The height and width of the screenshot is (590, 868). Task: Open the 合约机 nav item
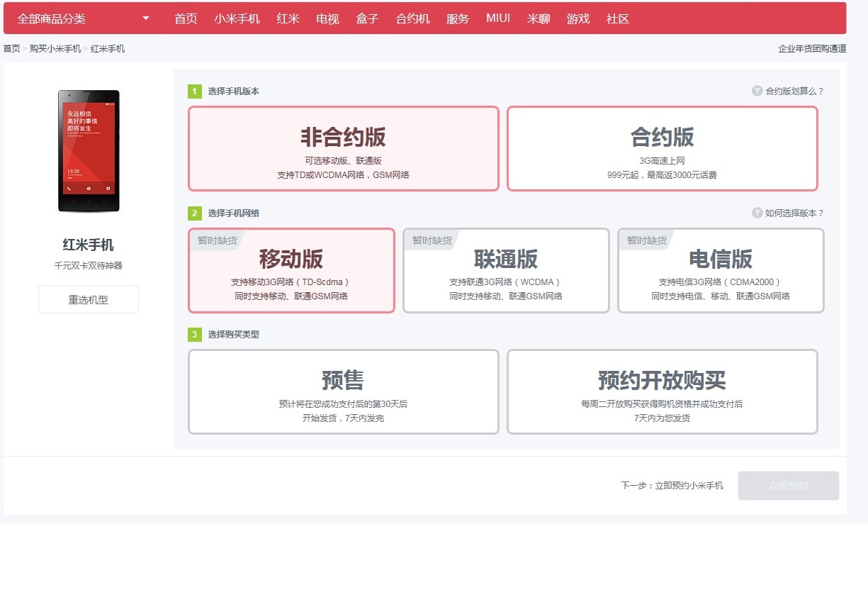point(412,18)
